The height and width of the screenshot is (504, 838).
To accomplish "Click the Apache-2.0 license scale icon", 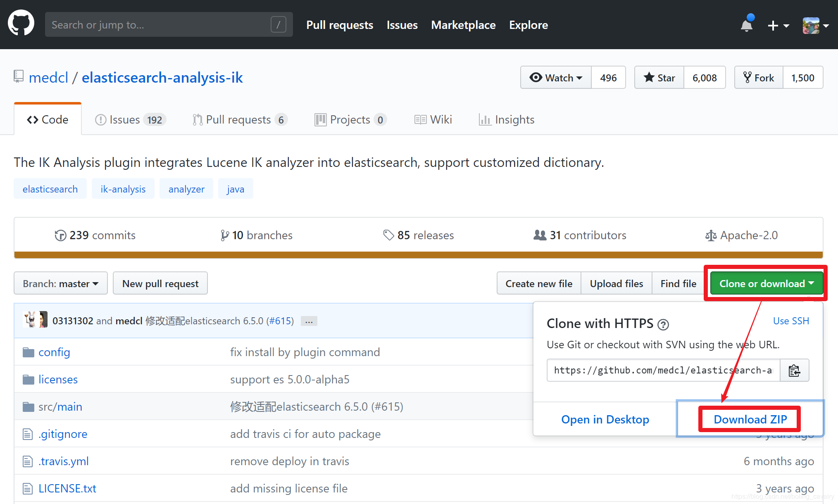I will coord(711,235).
